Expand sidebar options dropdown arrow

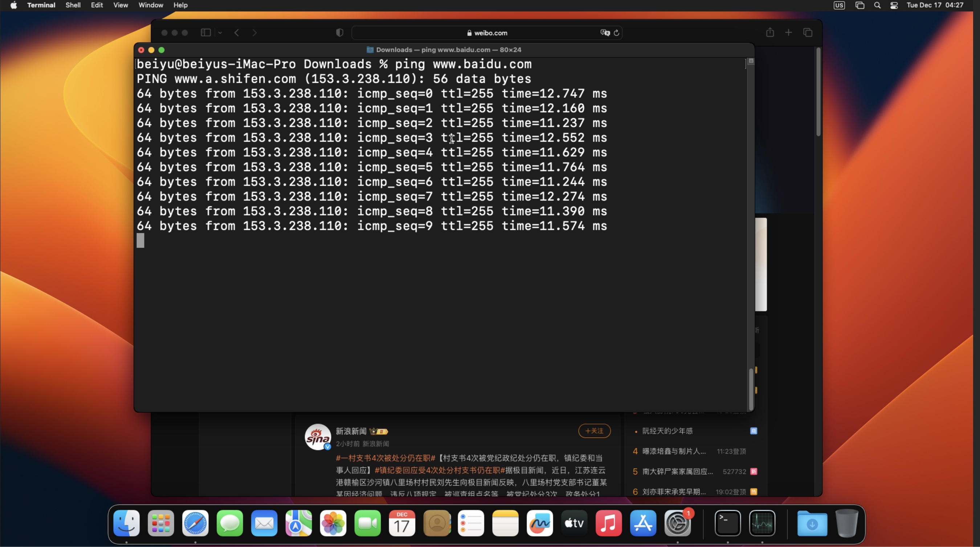click(220, 33)
